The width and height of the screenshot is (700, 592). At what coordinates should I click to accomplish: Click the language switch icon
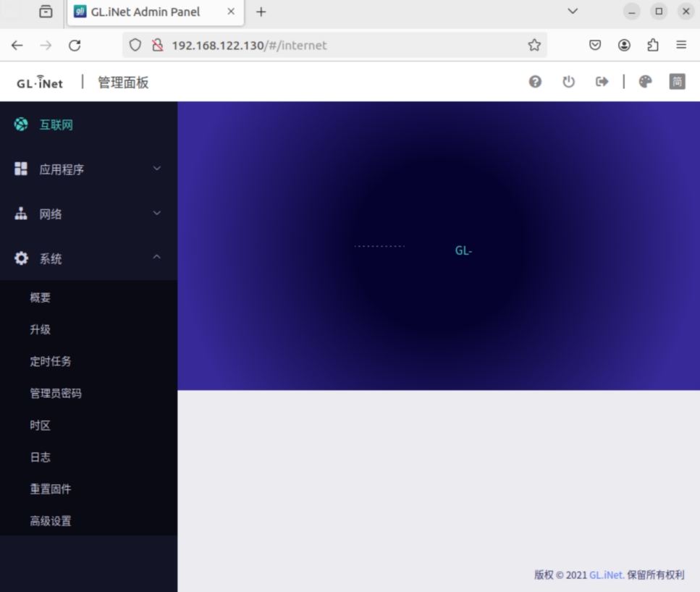(x=677, y=82)
